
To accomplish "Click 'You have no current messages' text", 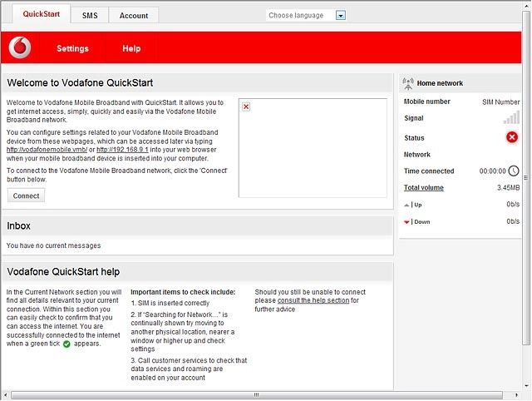I will point(53,245).
